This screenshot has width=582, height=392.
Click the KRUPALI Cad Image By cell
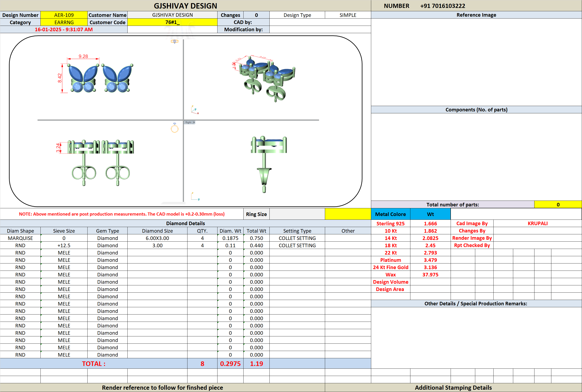(537, 223)
